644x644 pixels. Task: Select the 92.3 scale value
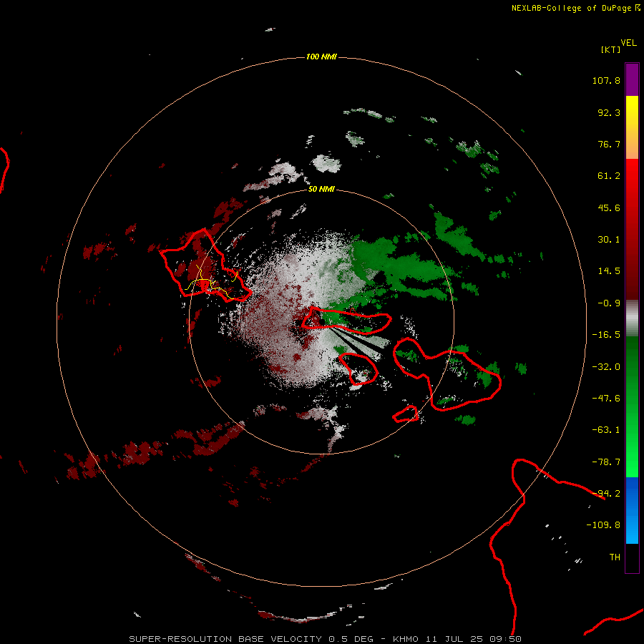(x=609, y=112)
